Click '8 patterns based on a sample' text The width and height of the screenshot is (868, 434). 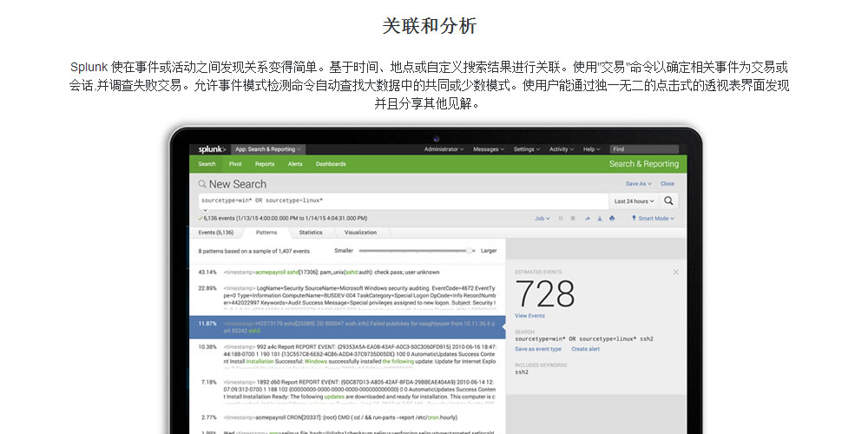254,252
